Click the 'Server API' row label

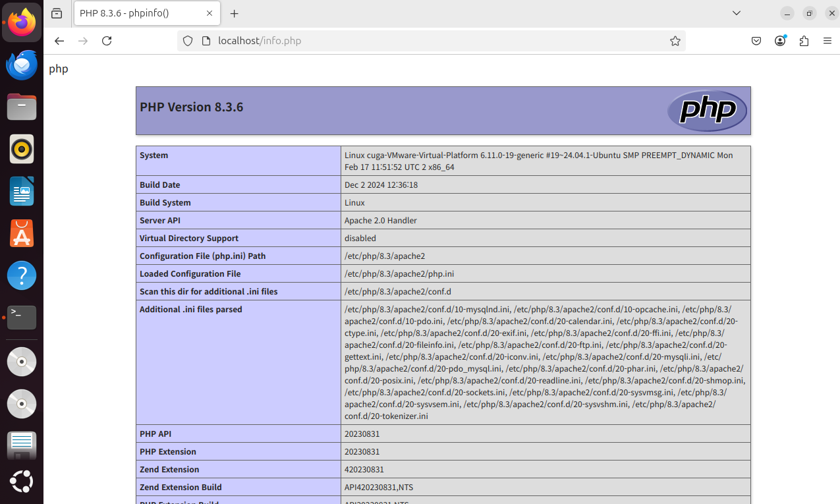click(x=159, y=221)
